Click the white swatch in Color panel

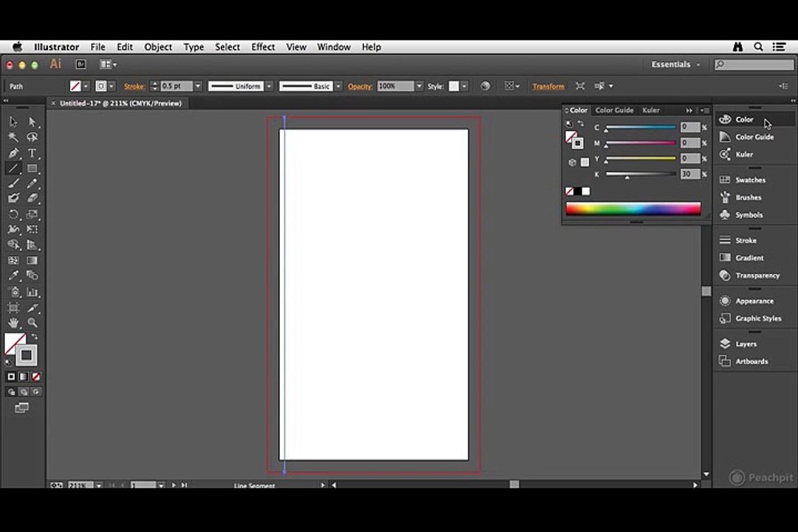click(x=586, y=191)
